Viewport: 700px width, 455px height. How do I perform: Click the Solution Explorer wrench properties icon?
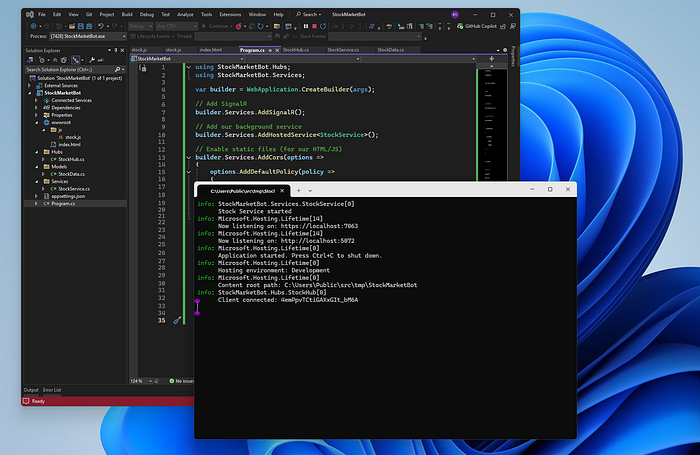point(92,59)
